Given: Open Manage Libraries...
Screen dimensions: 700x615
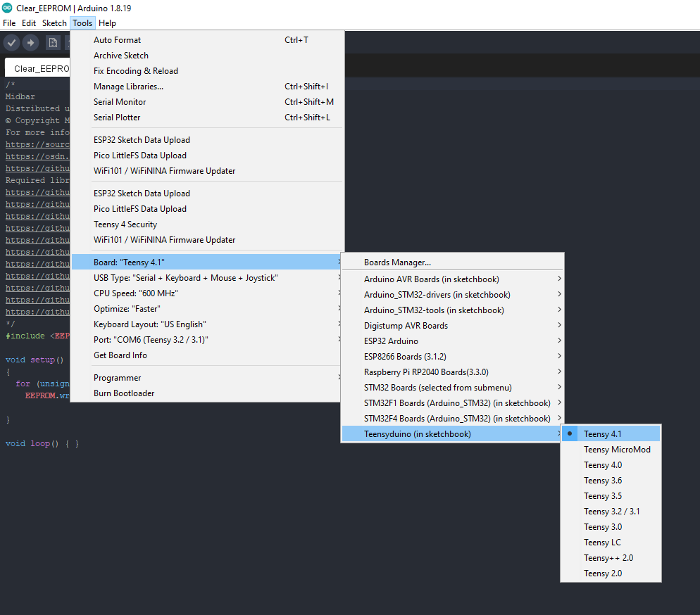Looking at the screenshot, I should (x=208, y=87).
